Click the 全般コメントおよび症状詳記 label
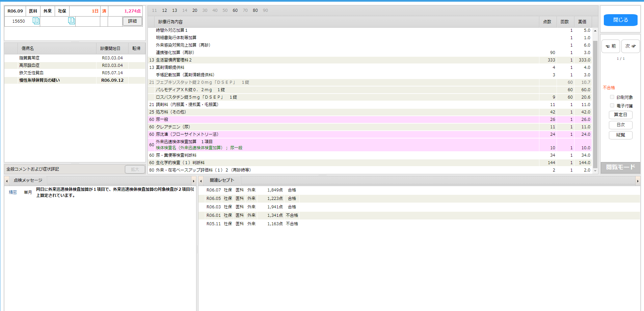The height and width of the screenshot is (311, 644). point(33,169)
